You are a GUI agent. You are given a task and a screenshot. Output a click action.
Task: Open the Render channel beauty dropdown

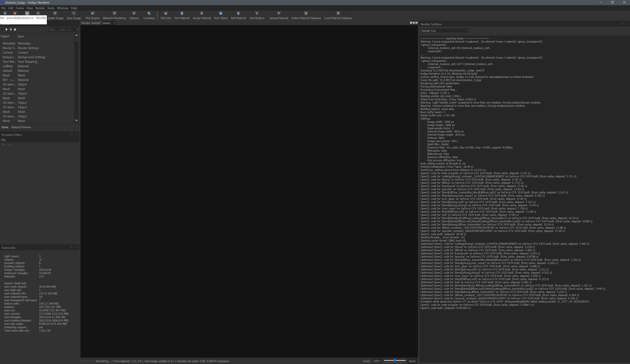point(108,23)
